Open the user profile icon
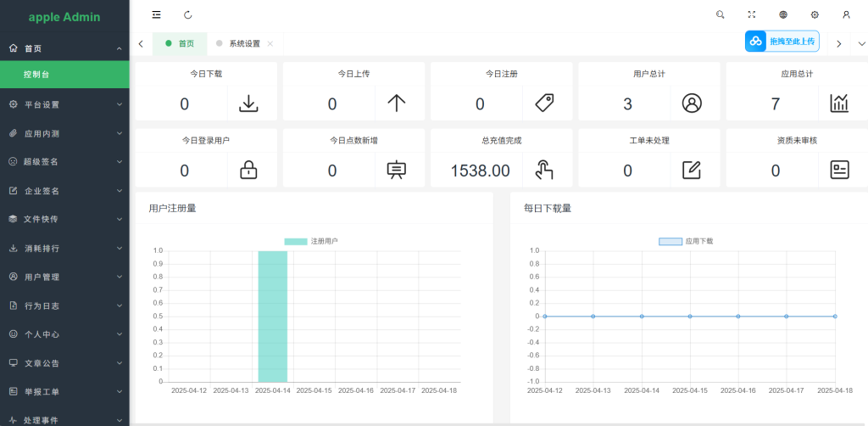Viewport: 868px width, 426px height. tap(846, 15)
